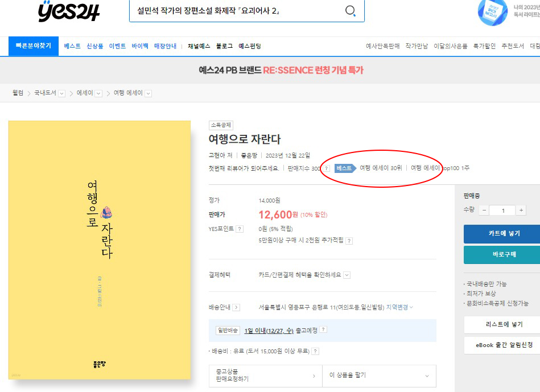
Task: Open 지역변경 delivery region dropdown
Action: pyautogui.click(x=399, y=307)
